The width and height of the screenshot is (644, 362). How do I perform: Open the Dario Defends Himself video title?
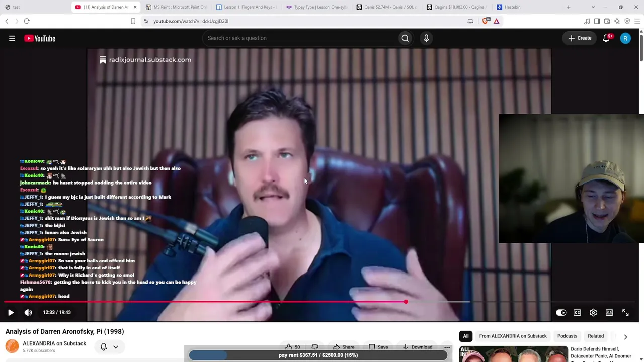click(601, 352)
